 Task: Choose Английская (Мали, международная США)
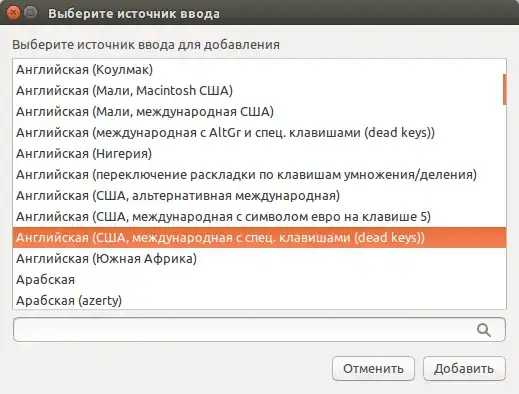259,112
